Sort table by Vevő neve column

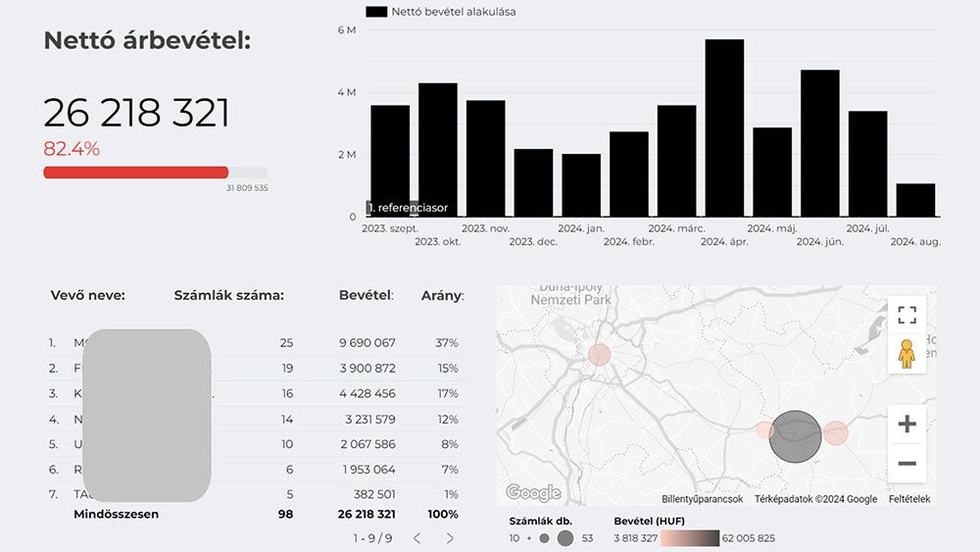(87, 295)
